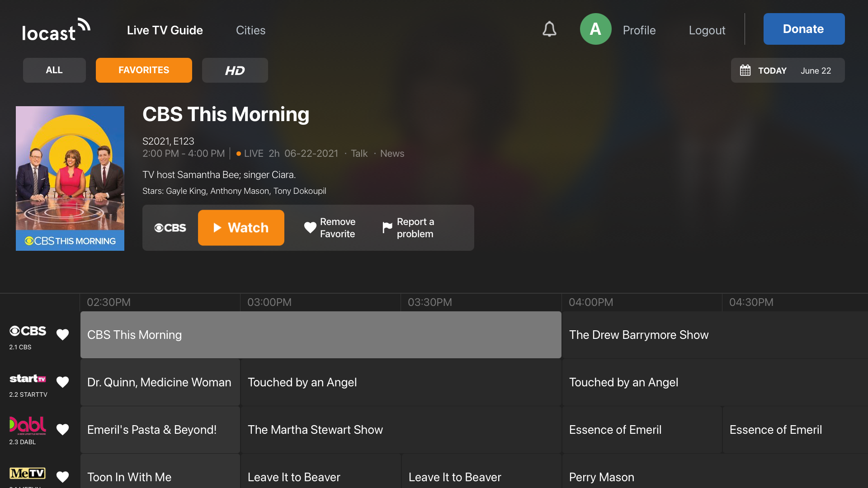Toggle the favorite heart next to CBS

pyautogui.click(x=62, y=335)
